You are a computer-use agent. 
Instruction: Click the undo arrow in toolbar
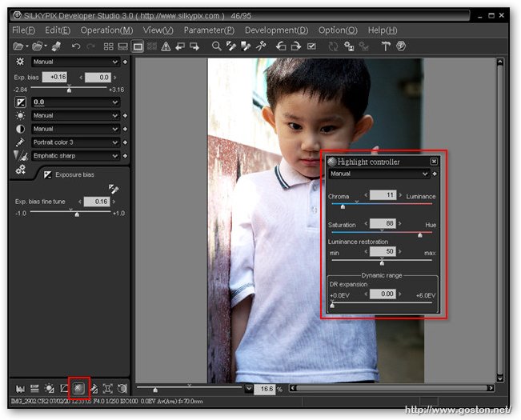point(76,46)
